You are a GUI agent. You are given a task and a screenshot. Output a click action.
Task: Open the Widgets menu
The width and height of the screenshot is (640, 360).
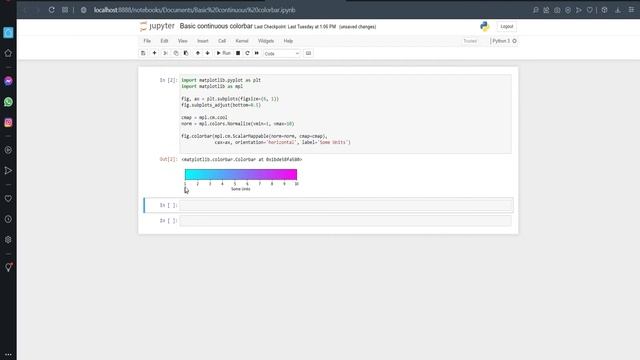click(266, 41)
